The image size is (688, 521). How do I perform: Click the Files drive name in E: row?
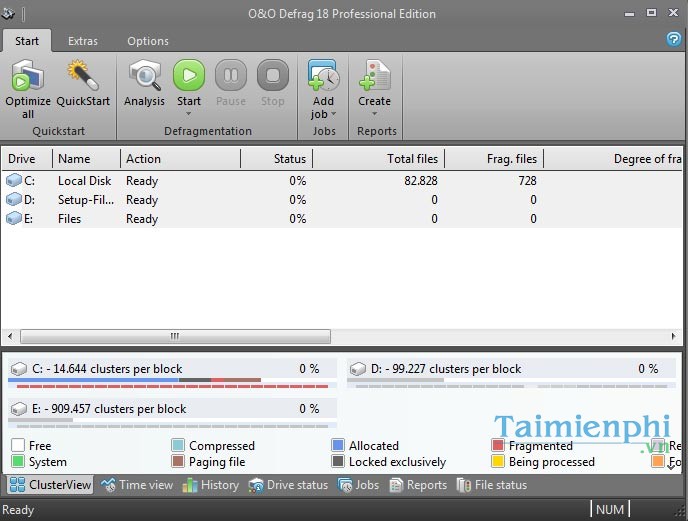[x=69, y=219]
